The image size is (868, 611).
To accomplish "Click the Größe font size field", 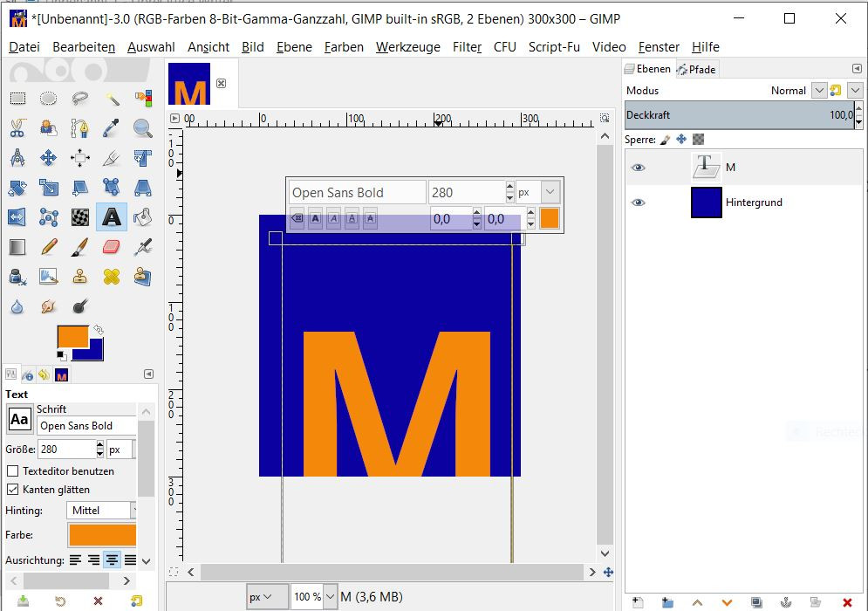I will point(65,450).
